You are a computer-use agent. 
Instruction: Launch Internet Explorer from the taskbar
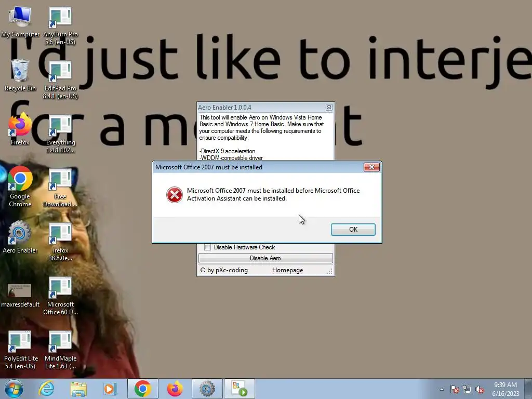click(x=46, y=389)
